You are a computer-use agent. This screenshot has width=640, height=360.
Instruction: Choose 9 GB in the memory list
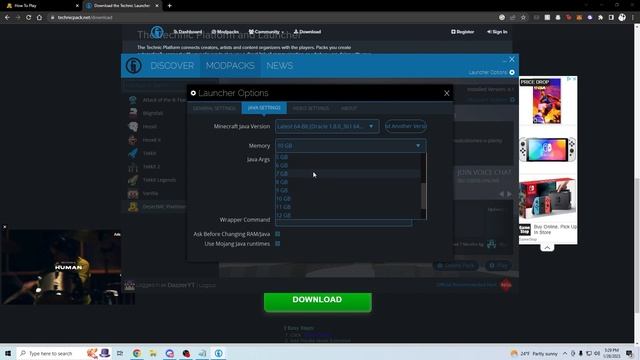(x=348, y=190)
